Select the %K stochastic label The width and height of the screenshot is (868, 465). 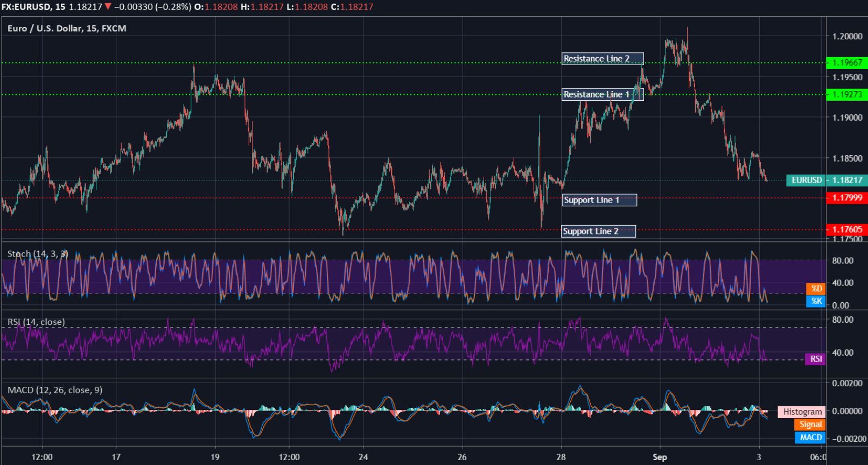pyautogui.click(x=816, y=301)
